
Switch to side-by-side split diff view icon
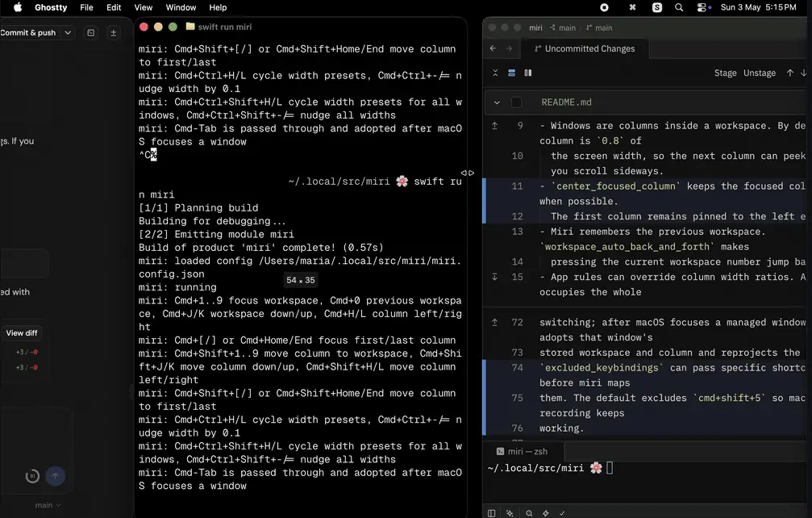pos(527,73)
